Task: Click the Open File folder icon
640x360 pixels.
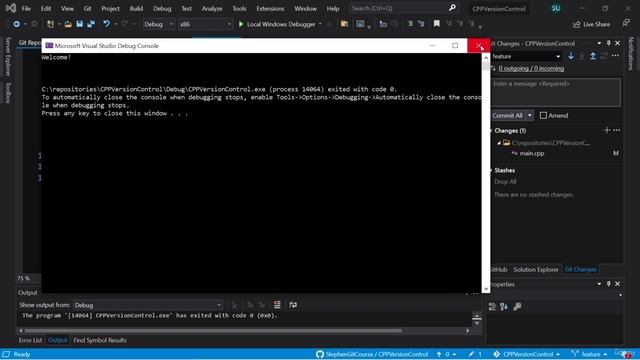Action: coord(68,24)
